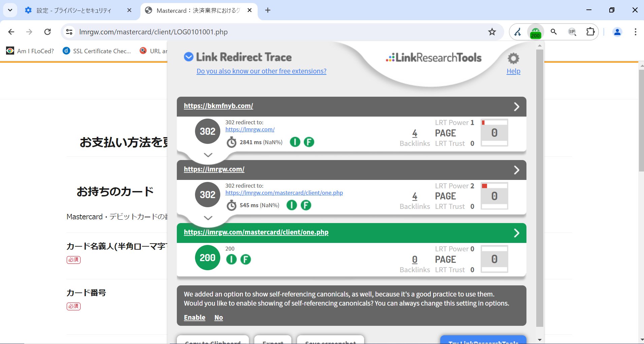
Task: Click the first toolbar extension icon beside 200
Action: coord(518,32)
